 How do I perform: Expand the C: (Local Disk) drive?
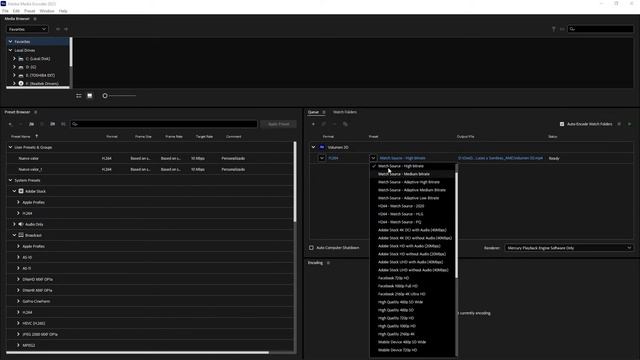(x=14, y=59)
